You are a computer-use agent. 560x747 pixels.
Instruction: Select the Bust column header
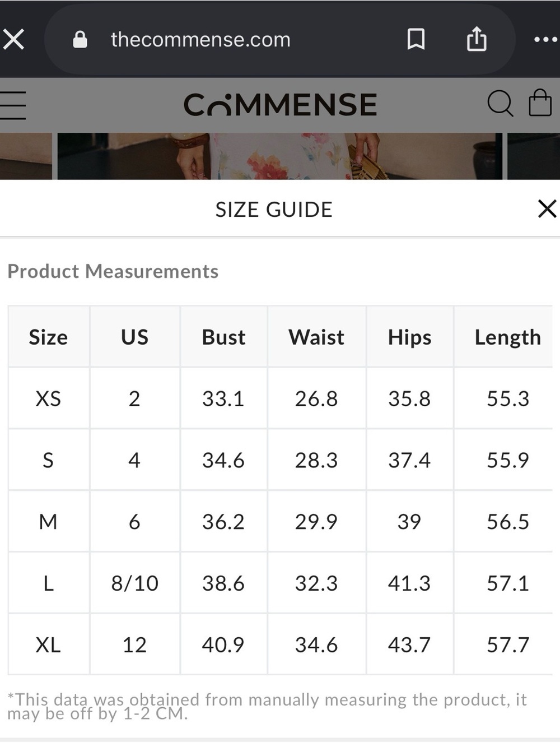pyautogui.click(x=223, y=337)
